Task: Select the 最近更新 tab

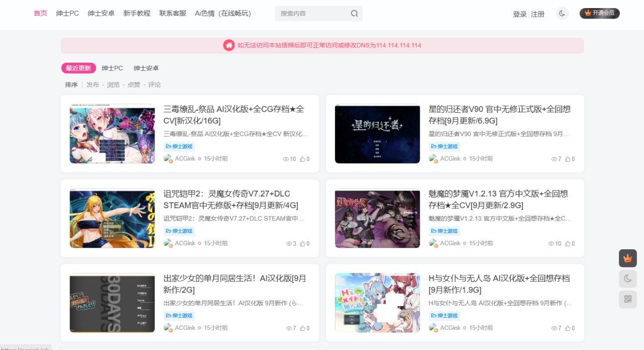Action: [x=78, y=68]
